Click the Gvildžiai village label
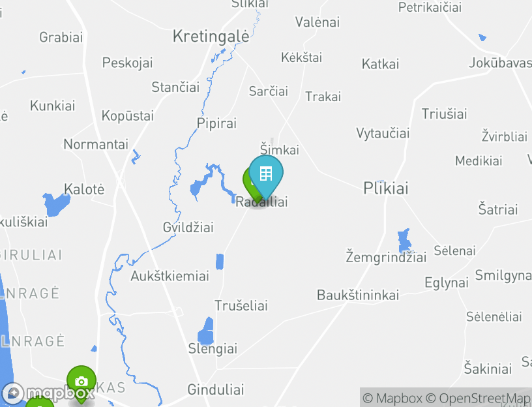 (188, 227)
